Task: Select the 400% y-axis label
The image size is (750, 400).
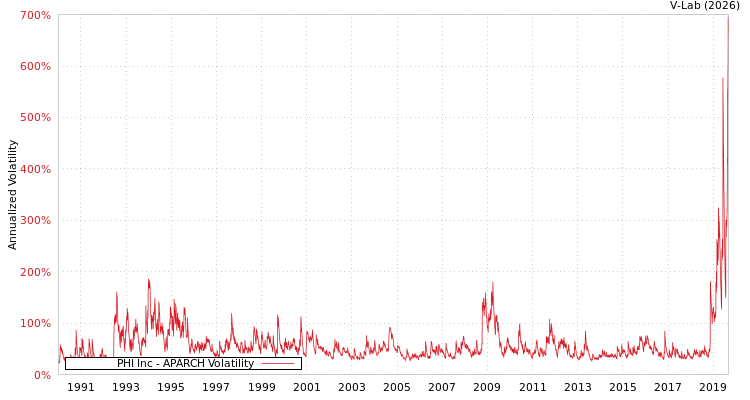Action: (x=35, y=169)
